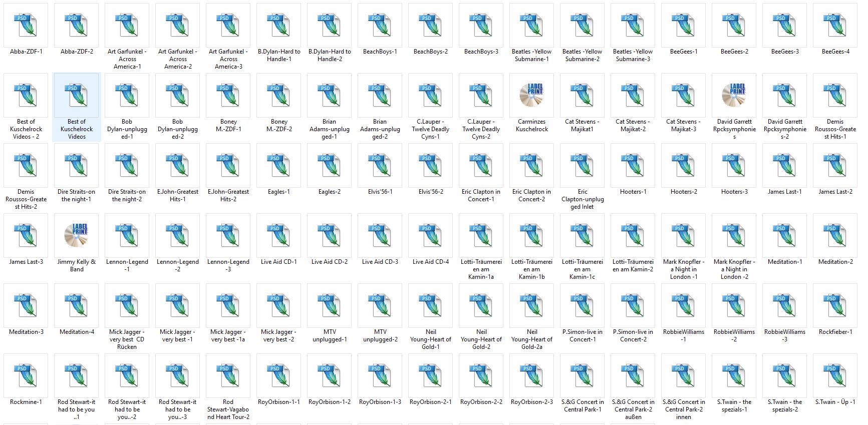Click the file name 'P.Simon-live in Concert-2'
The width and height of the screenshot is (868, 425).
[x=633, y=335]
